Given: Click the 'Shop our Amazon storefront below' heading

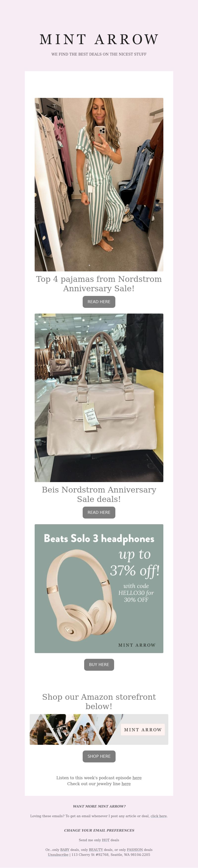Looking at the screenshot, I should click(x=99, y=701).
